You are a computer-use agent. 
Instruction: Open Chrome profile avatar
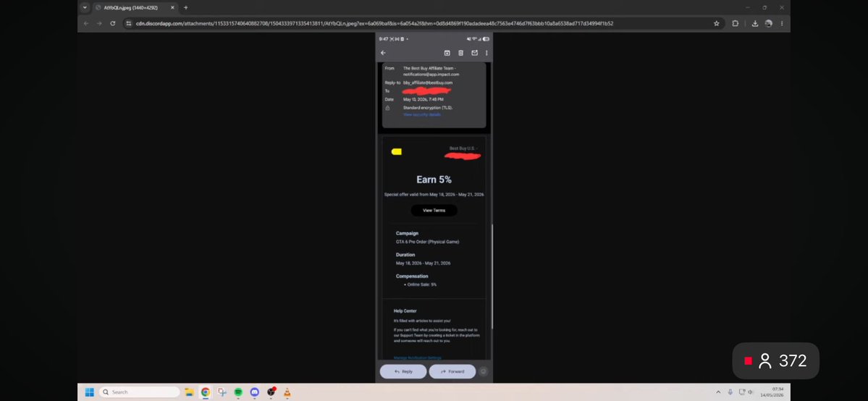coord(768,23)
